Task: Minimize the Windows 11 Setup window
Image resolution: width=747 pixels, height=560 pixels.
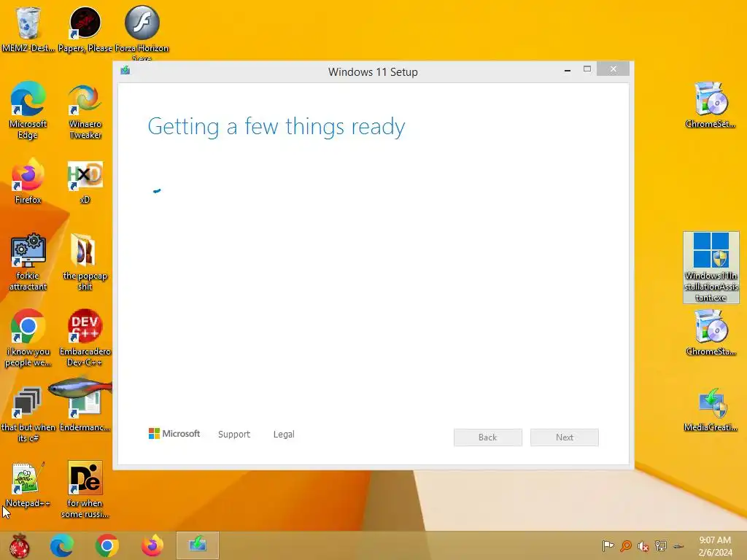Action: click(568, 70)
